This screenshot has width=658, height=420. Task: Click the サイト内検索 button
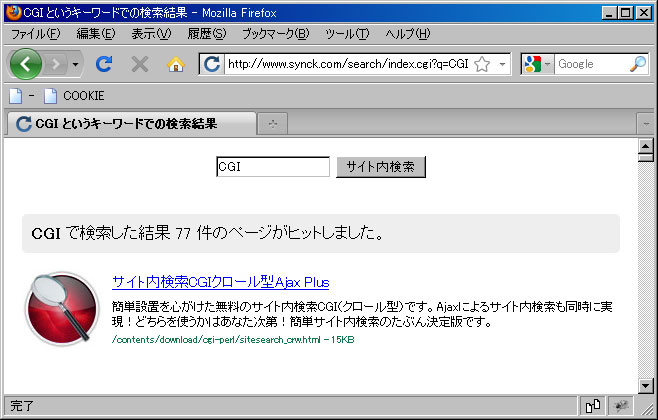click(381, 167)
